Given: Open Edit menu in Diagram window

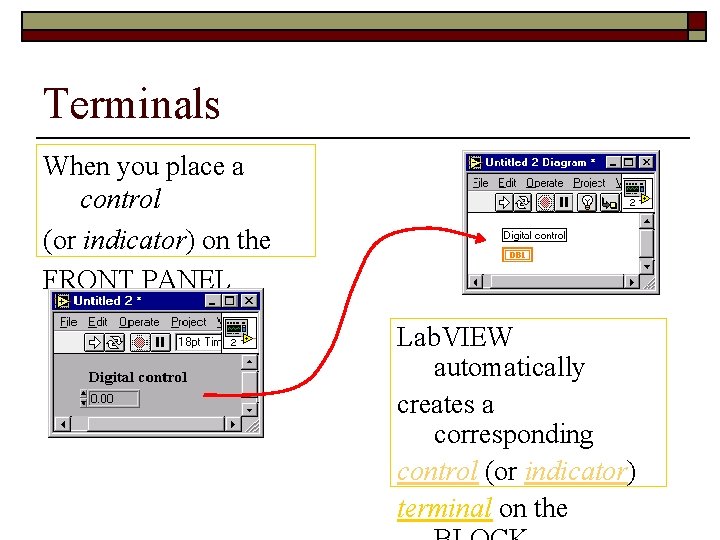Looking at the screenshot, I should [x=507, y=183].
